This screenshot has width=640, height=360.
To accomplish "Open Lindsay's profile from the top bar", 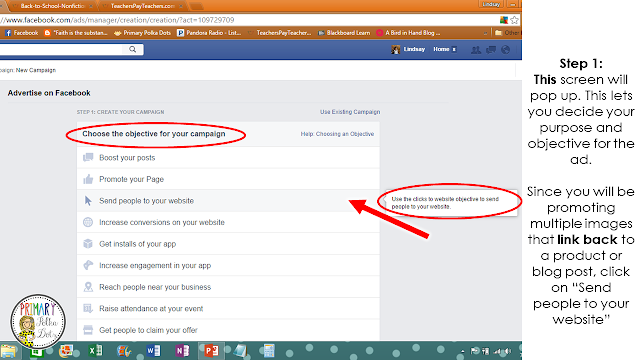I will pos(414,49).
